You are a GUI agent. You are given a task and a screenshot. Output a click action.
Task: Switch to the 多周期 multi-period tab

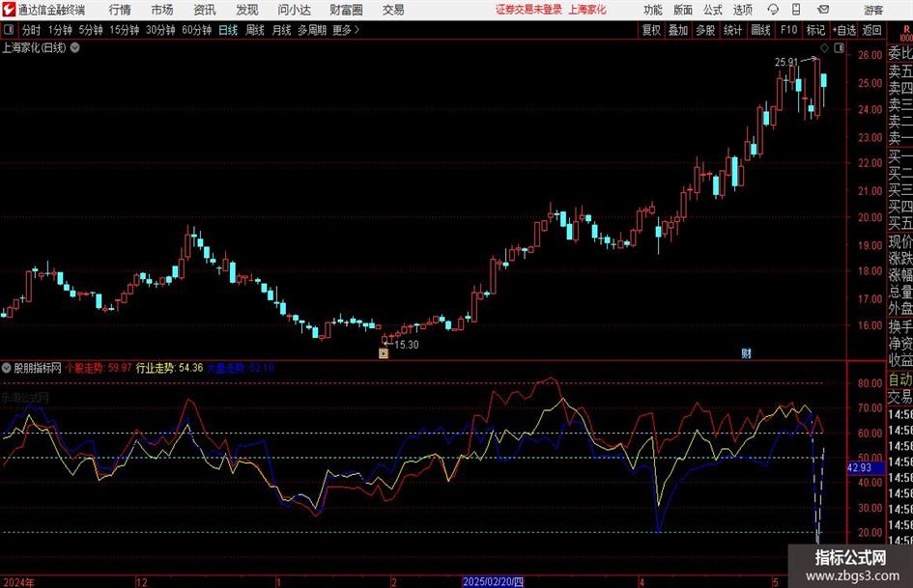(x=312, y=30)
